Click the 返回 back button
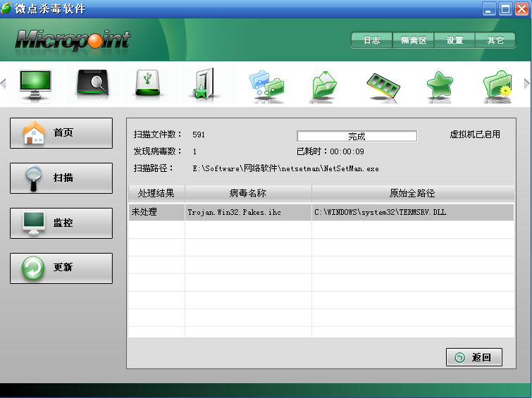532x398 pixels. click(474, 357)
